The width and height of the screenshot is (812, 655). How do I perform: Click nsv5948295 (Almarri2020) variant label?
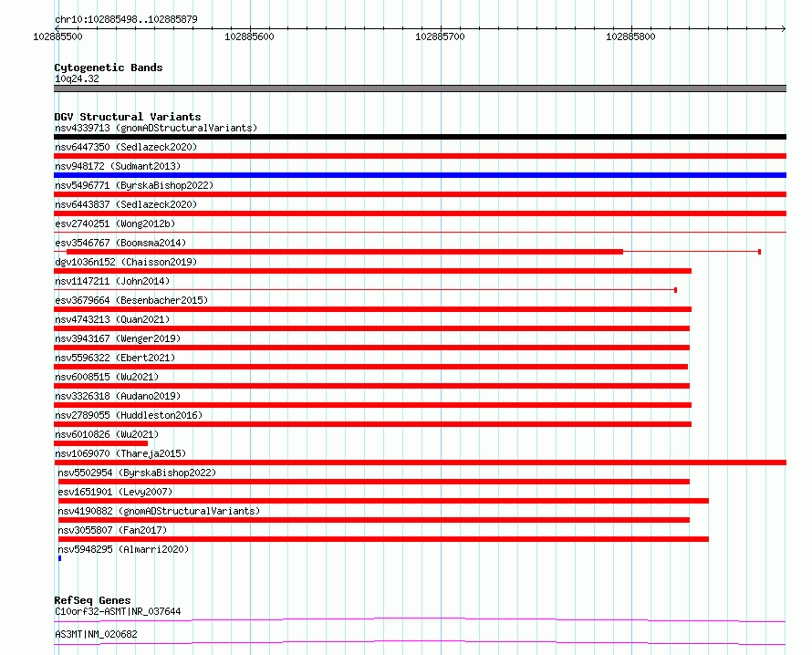[x=123, y=549]
